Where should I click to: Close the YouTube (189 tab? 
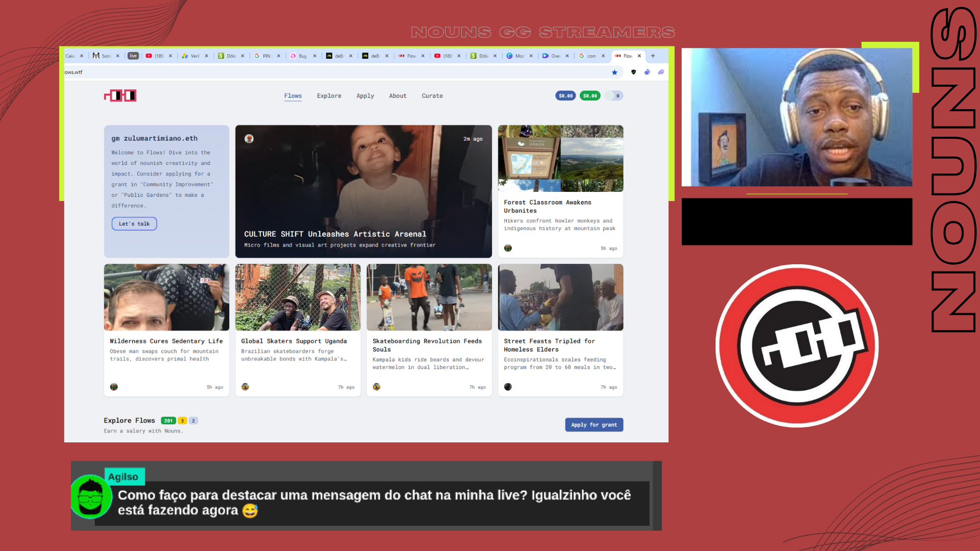pos(170,56)
